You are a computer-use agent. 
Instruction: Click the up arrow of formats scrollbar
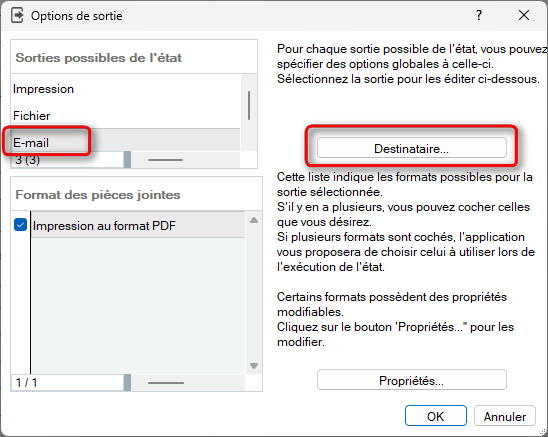click(254, 220)
